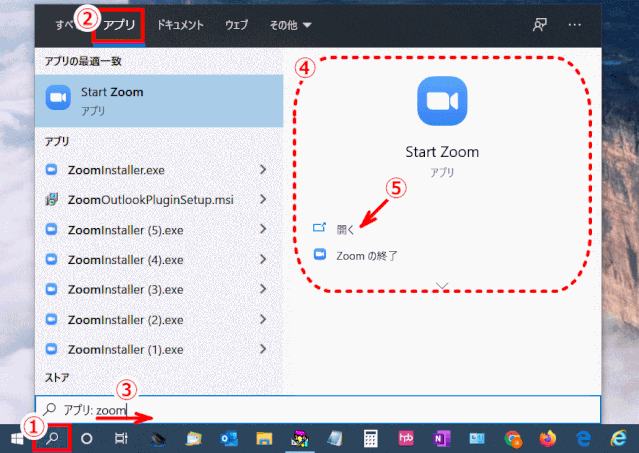Open OneNote from the taskbar
This screenshot has width=639, height=453.
pyautogui.click(x=442, y=439)
